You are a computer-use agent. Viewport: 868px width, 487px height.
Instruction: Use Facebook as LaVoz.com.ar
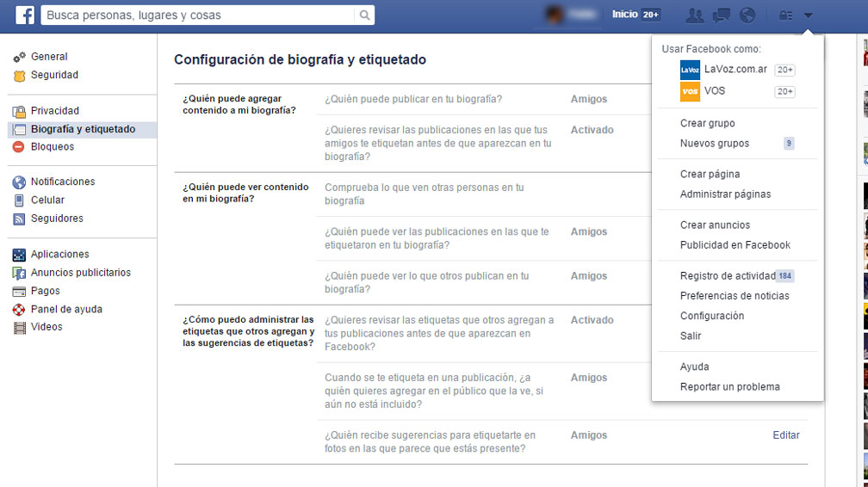pos(737,70)
